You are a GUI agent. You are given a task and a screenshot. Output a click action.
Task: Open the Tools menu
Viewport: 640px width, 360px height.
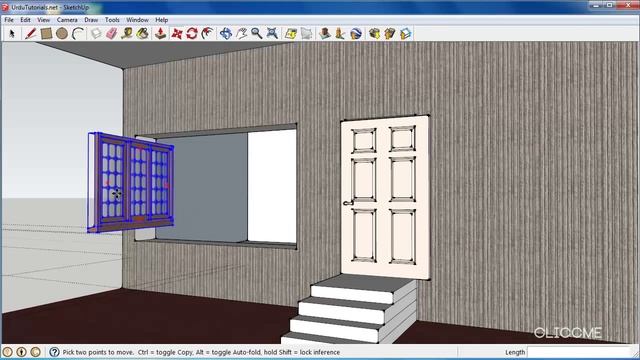[112, 20]
